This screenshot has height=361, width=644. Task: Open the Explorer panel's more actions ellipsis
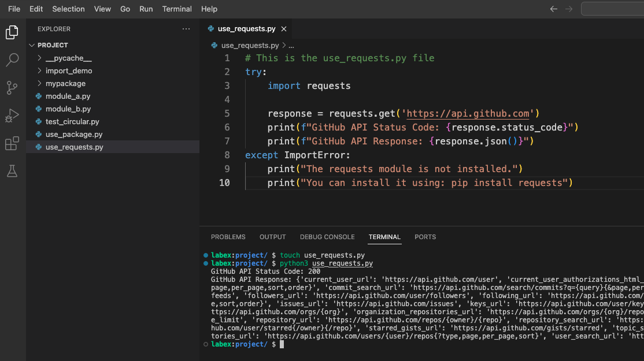click(x=186, y=28)
